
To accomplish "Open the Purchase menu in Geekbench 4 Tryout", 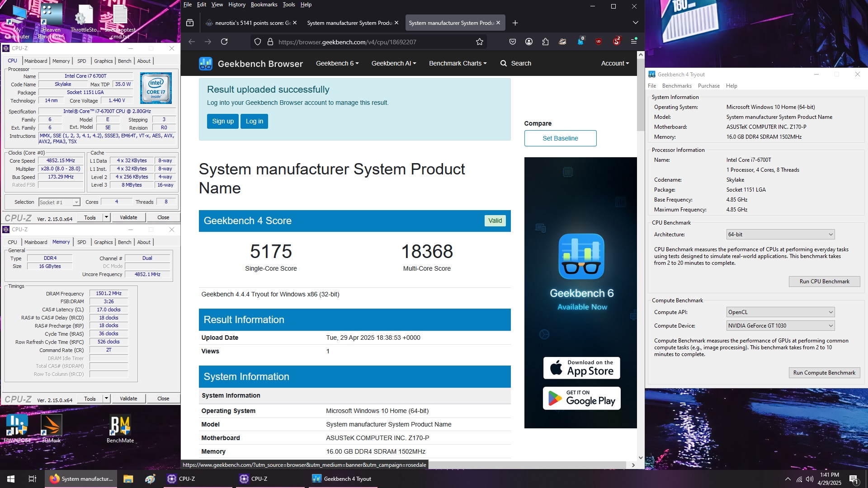I will [708, 86].
